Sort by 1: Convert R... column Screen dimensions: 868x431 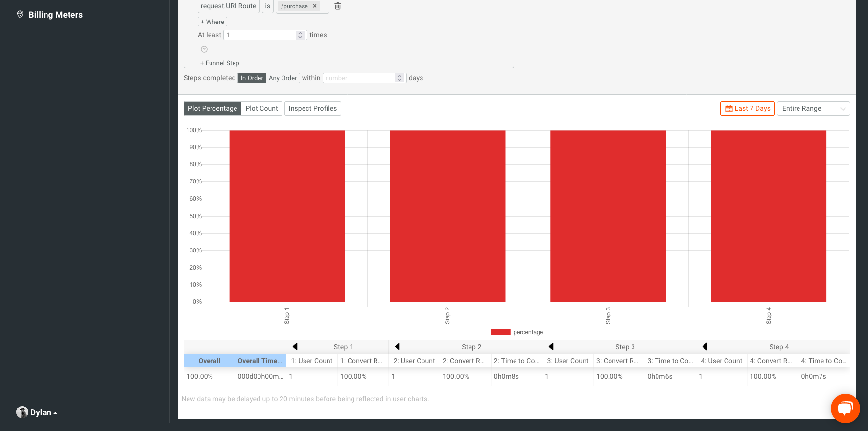point(363,361)
